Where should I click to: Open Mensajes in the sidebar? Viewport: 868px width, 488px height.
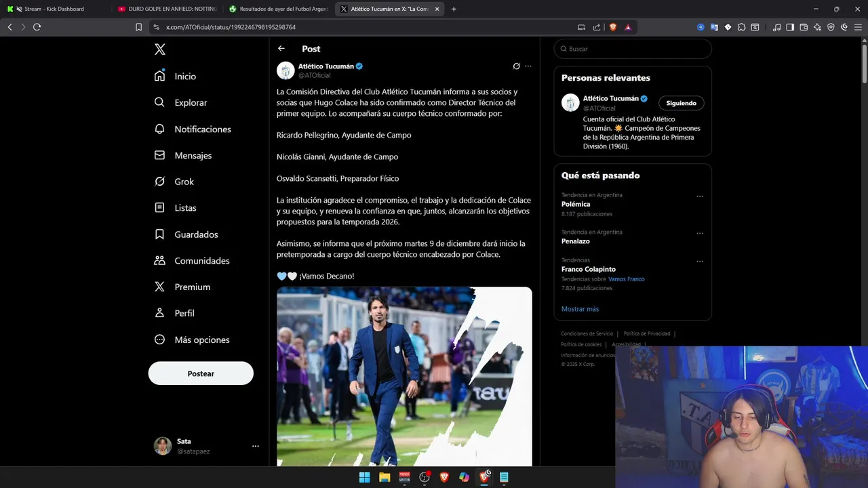183,155
